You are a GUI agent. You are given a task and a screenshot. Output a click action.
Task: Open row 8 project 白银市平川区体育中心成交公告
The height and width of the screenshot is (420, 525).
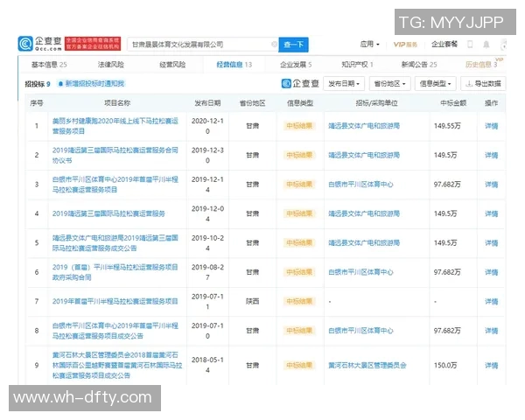point(115,331)
